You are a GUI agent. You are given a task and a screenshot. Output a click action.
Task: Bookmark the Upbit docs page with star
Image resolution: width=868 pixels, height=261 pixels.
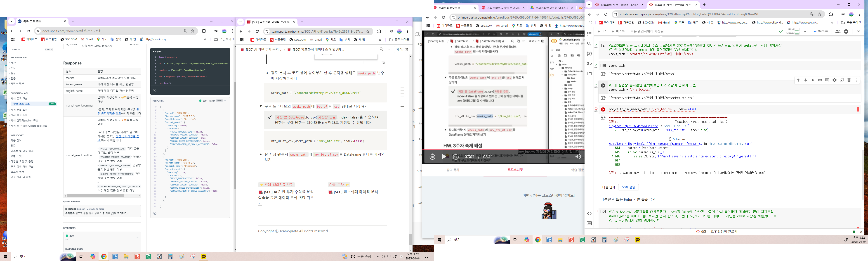pos(193,31)
